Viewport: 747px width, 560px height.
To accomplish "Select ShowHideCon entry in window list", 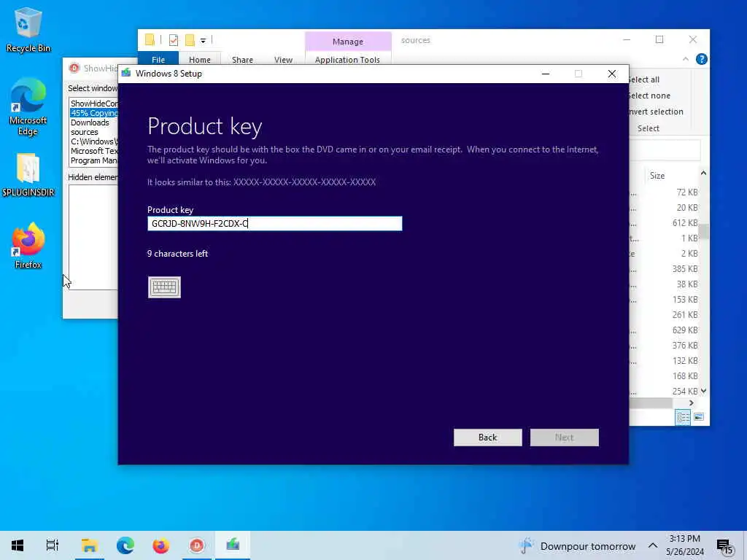I will point(94,104).
